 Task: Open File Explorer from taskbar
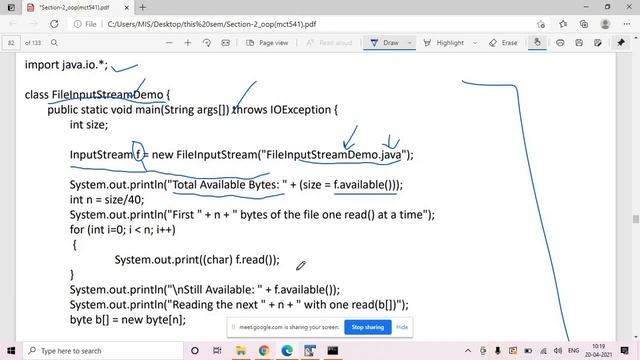(241, 351)
